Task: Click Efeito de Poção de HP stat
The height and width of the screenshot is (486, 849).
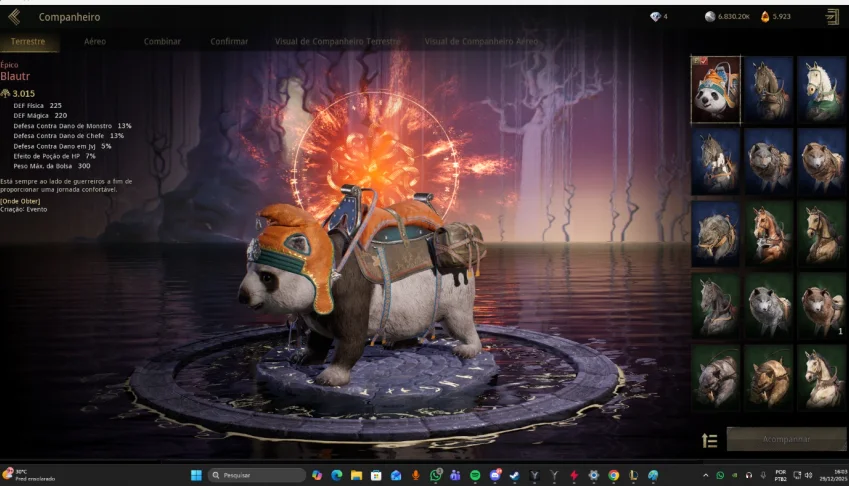Action: pos(54,156)
